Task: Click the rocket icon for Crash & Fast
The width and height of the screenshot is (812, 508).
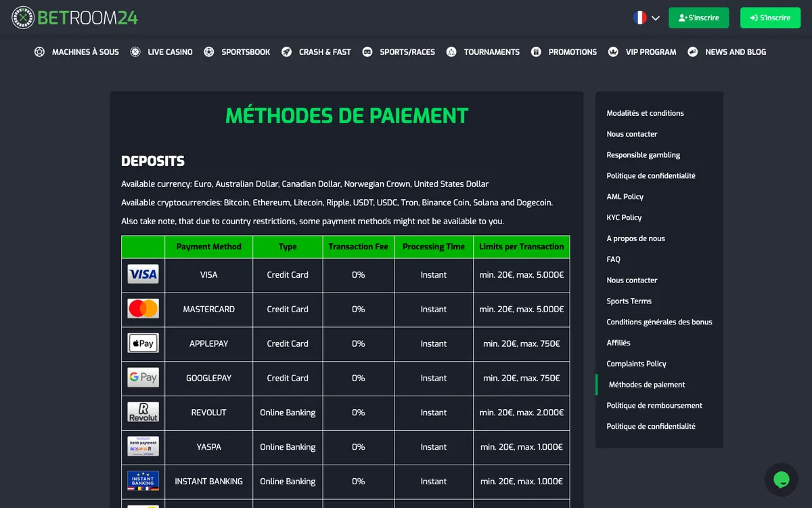Action: pyautogui.click(x=287, y=51)
